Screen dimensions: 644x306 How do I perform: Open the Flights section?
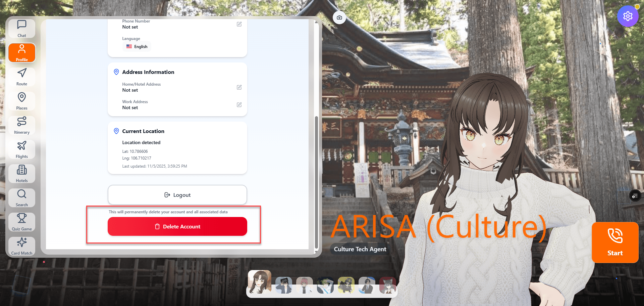[x=22, y=149]
